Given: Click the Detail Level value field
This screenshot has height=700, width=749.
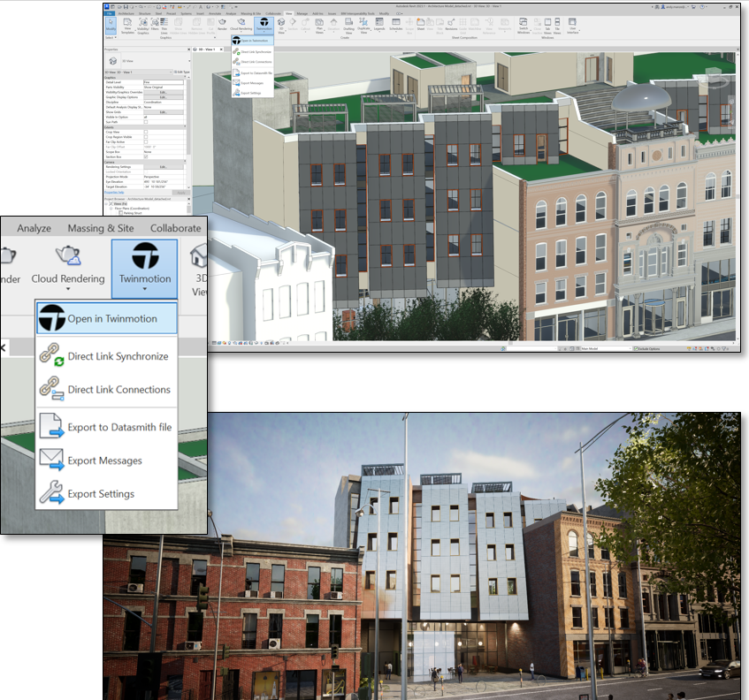Looking at the screenshot, I should pyautogui.click(x=164, y=81).
